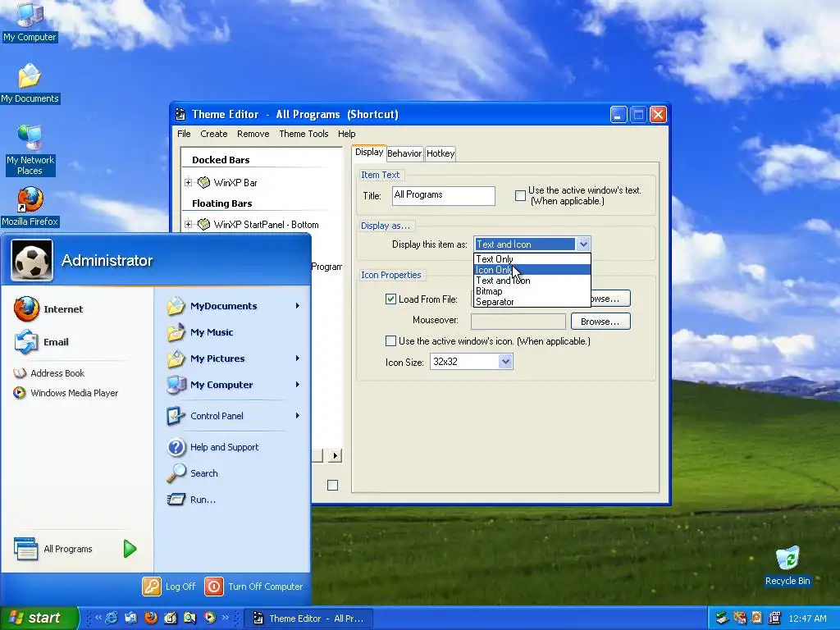Switch to the Behavior tab
The height and width of the screenshot is (630, 840).
(x=404, y=153)
